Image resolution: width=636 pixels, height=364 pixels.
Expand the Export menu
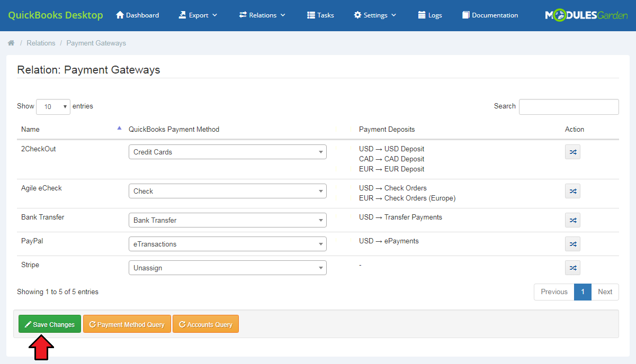click(198, 15)
